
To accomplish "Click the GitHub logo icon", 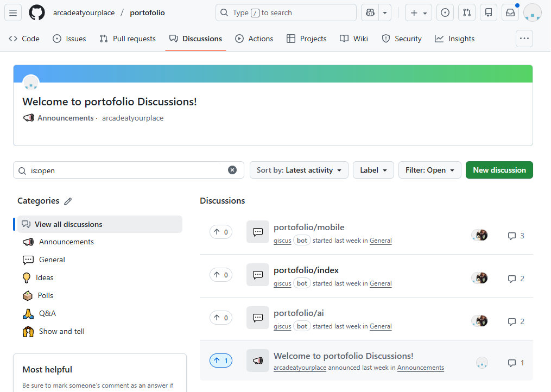I will 37,12.
